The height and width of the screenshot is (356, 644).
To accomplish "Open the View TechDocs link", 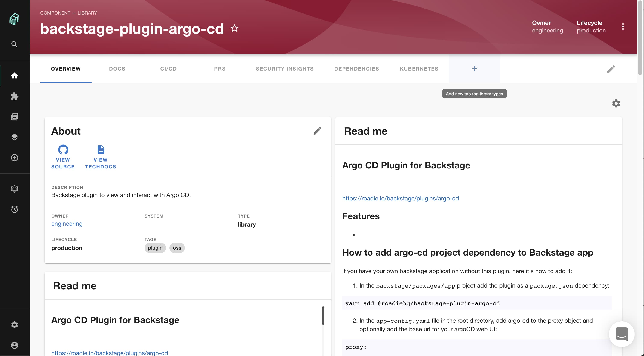I will (x=101, y=157).
